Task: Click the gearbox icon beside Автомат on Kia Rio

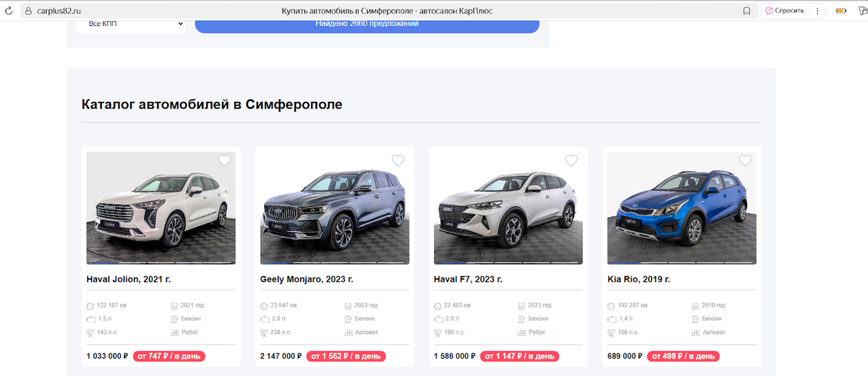Action: click(x=695, y=333)
